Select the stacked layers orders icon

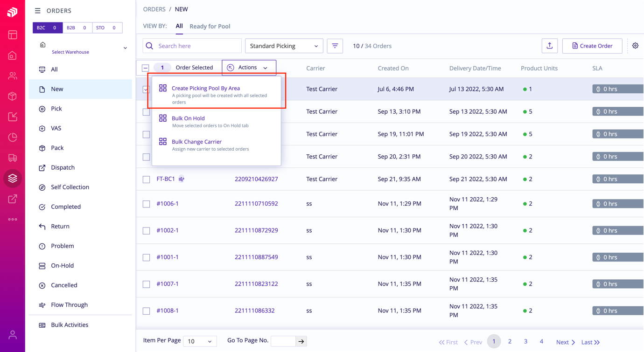pos(13,179)
